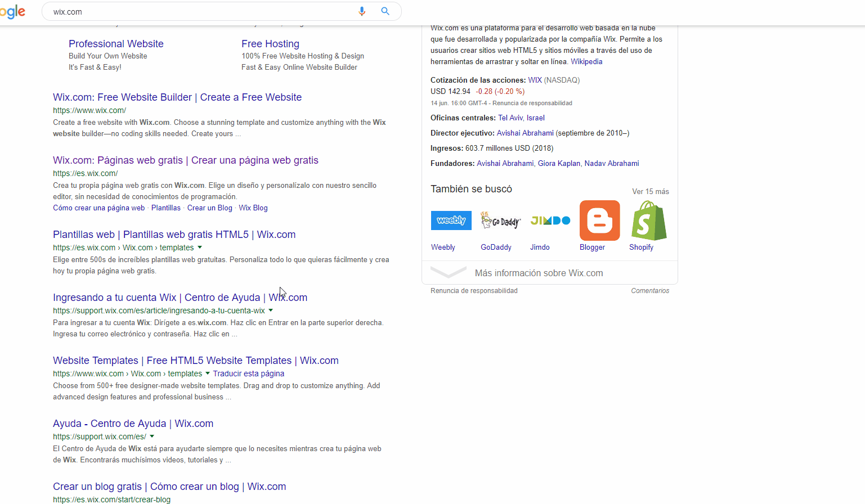Viewport: 865px width, 504px height.
Task: Select the Jimdo logo thumbnail
Action: (550, 220)
